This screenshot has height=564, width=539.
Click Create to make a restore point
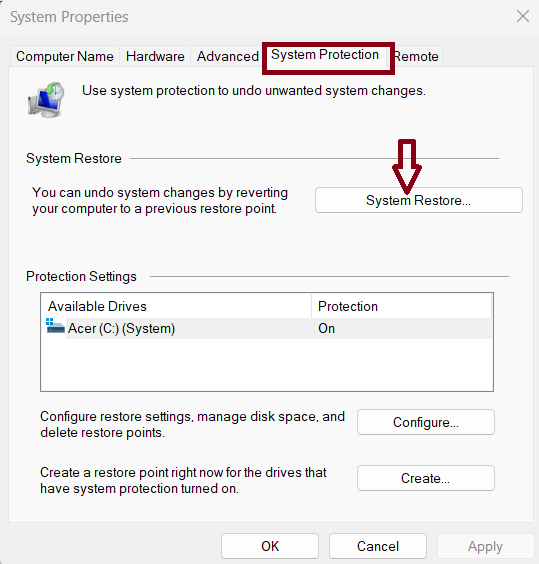point(426,478)
